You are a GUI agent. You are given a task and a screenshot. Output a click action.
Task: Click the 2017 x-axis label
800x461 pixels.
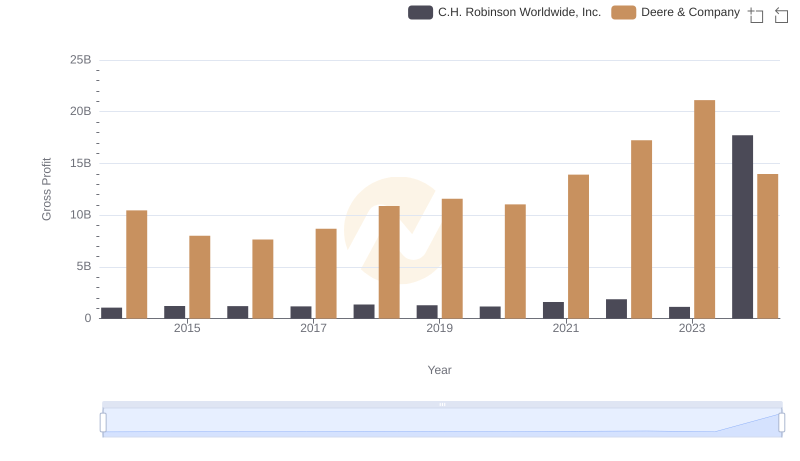pos(313,328)
